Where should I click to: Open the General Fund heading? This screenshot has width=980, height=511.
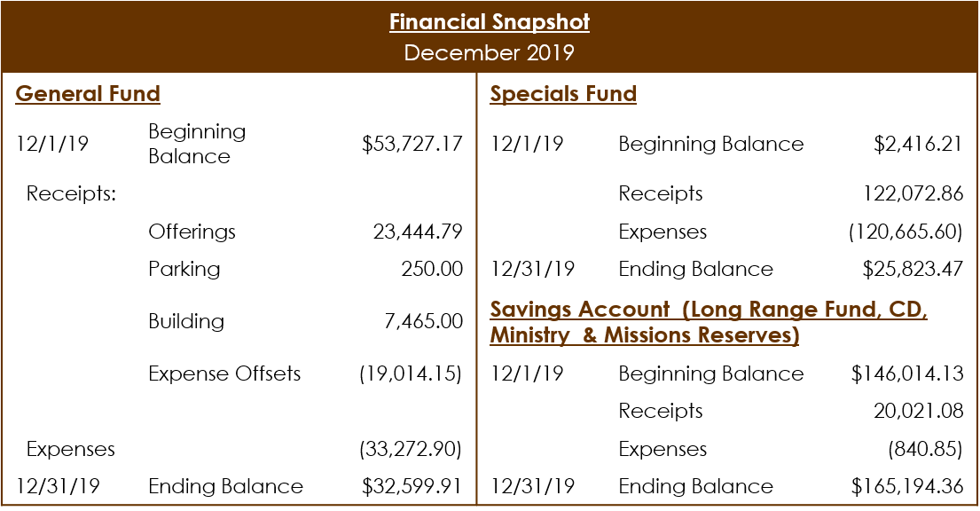click(88, 94)
